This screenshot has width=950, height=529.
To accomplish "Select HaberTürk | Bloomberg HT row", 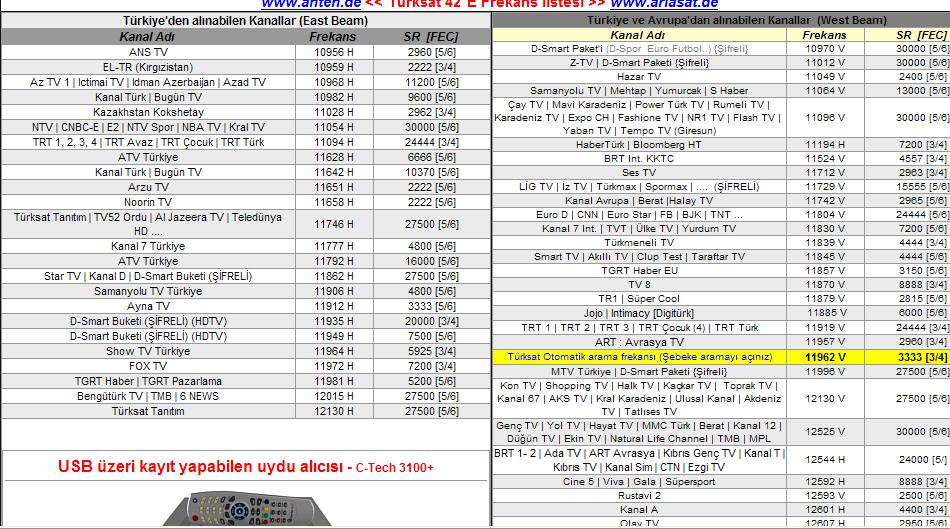I will [x=721, y=145].
